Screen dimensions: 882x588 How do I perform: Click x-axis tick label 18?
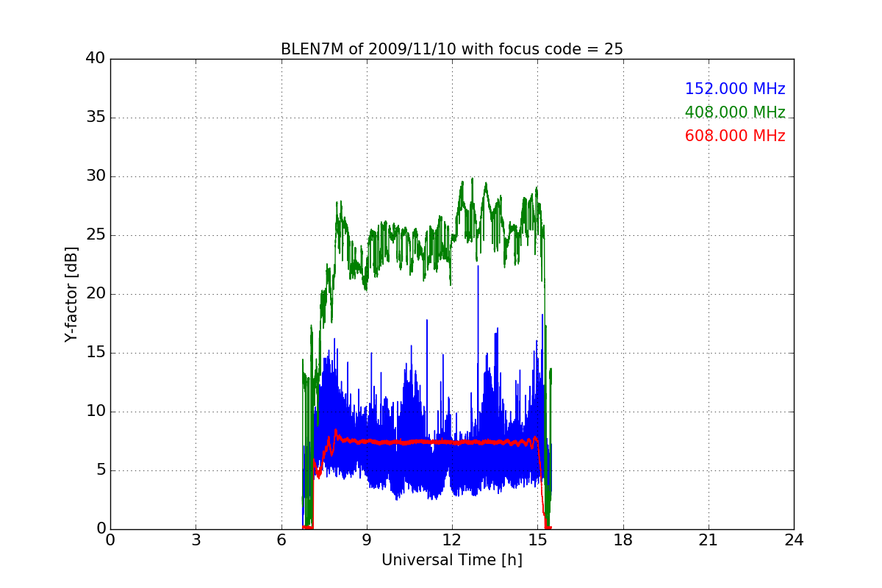pyautogui.click(x=623, y=539)
